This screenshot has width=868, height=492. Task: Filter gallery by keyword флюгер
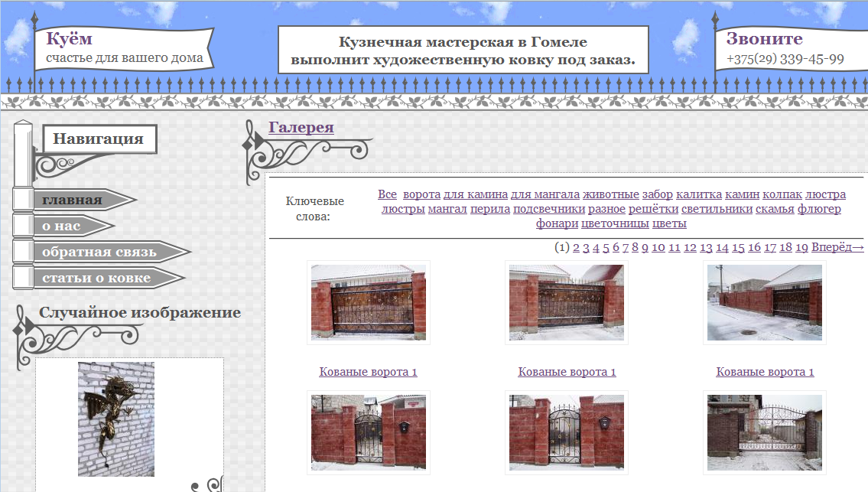(x=819, y=209)
